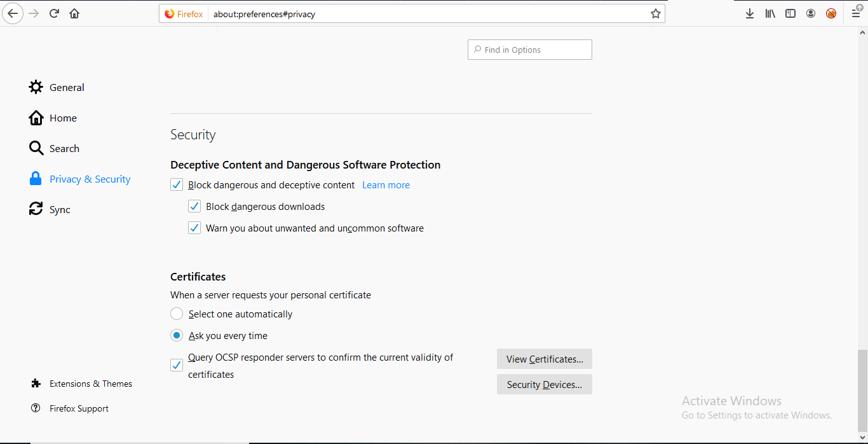
Task: Toggle Query OCSP responder servers checkbox
Action: point(177,366)
